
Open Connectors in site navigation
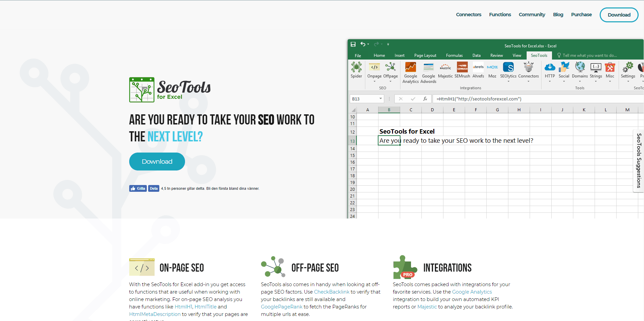[468, 15]
